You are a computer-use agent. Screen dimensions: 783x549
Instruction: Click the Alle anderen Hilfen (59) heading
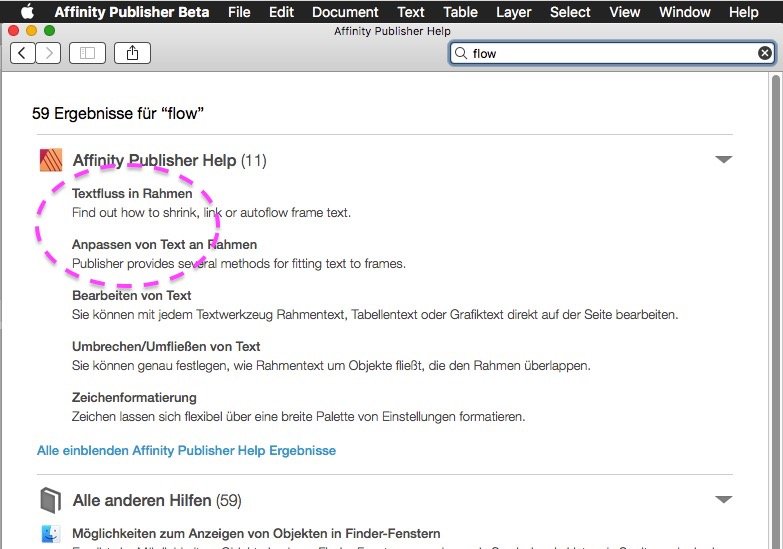(x=157, y=500)
